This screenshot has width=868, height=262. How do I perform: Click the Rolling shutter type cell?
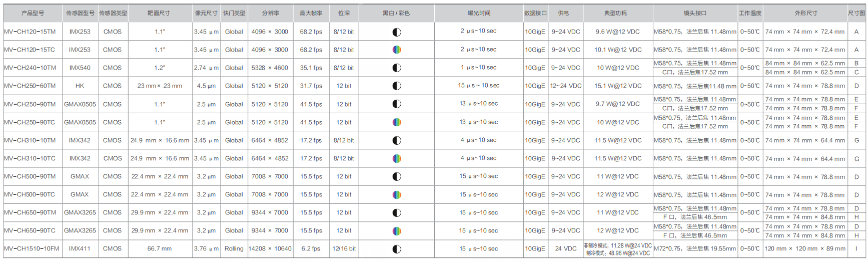(234, 248)
